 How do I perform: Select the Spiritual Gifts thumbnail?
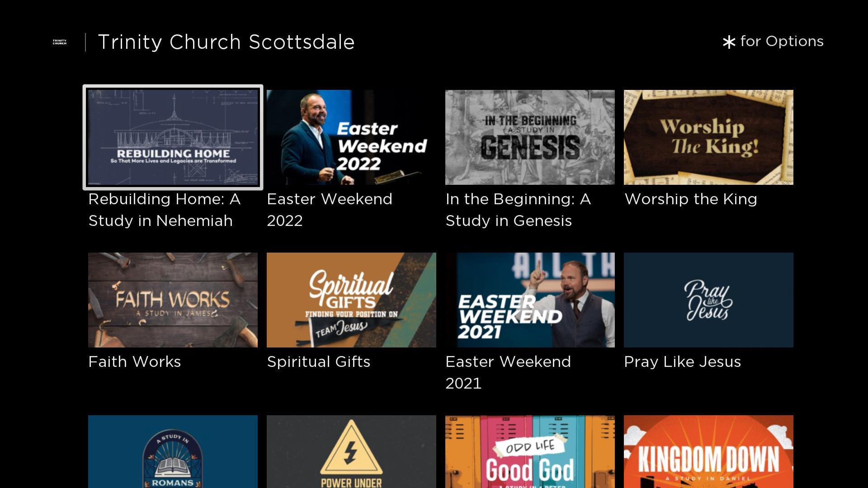click(351, 300)
